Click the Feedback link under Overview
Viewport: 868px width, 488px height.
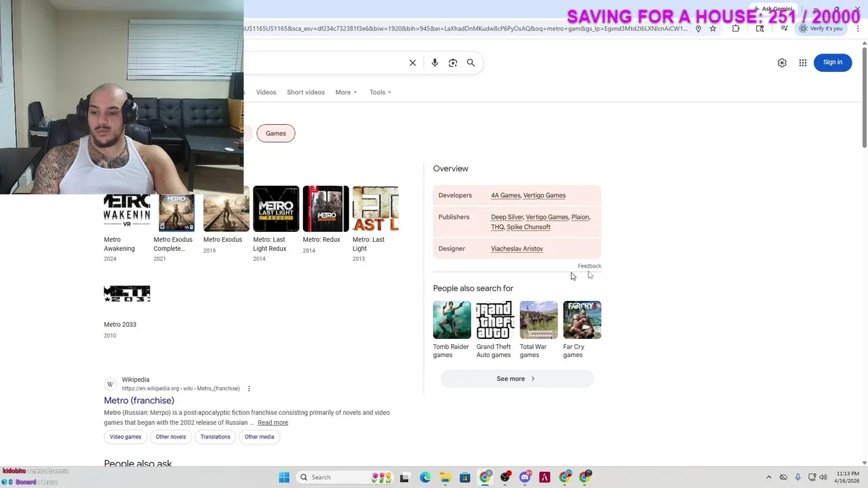tap(589, 266)
